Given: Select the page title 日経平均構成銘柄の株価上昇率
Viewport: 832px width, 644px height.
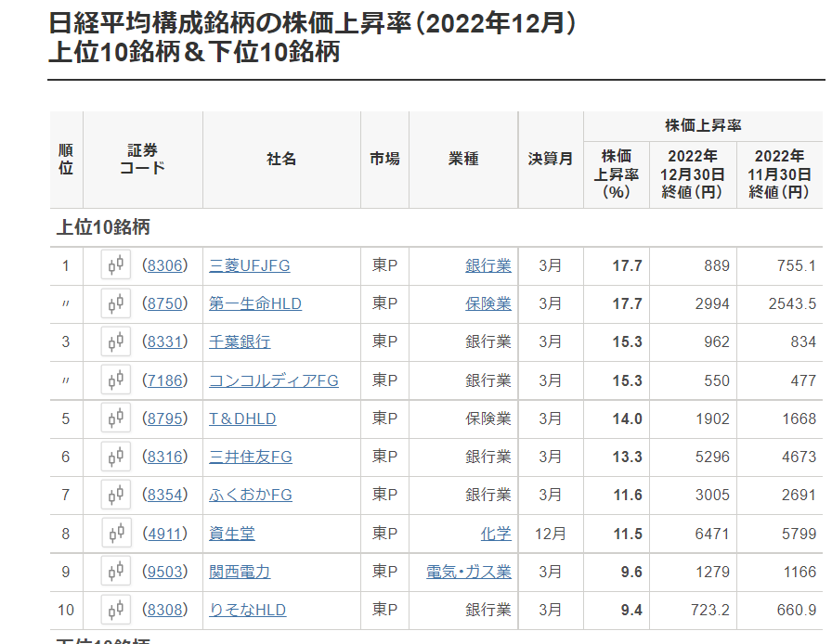Looking at the screenshot, I should point(229,23).
